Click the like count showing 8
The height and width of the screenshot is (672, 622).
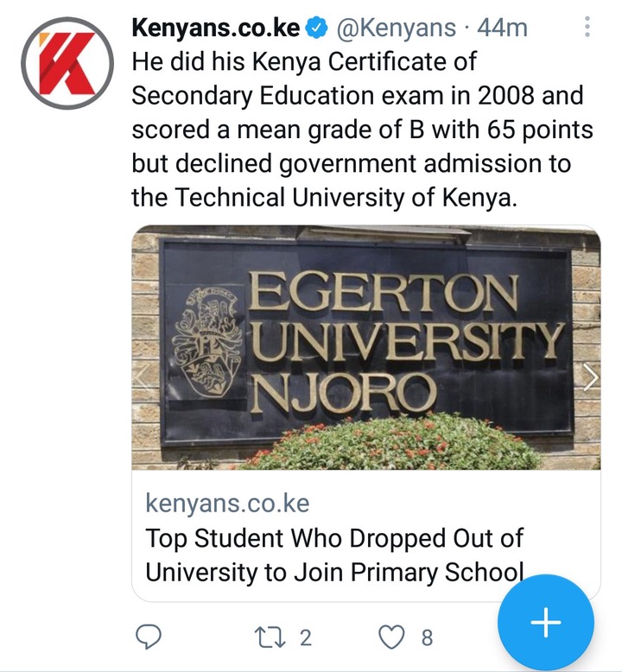(x=426, y=638)
